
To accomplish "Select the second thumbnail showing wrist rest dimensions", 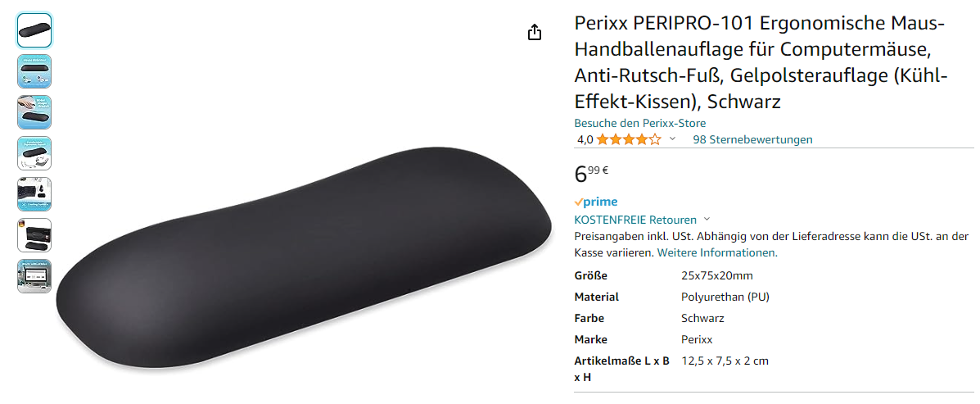I will (34, 71).
